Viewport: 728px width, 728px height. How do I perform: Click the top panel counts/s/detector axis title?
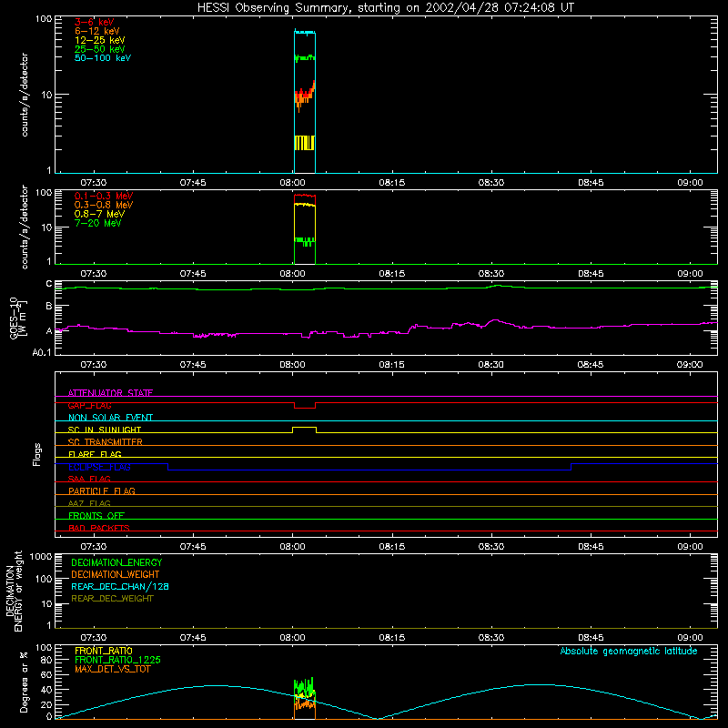coord(25,95)
